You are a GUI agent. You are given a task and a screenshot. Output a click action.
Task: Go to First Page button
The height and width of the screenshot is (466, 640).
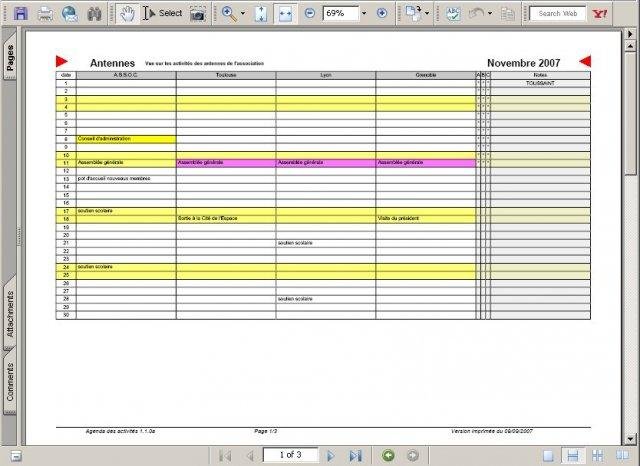click(225, 455)
